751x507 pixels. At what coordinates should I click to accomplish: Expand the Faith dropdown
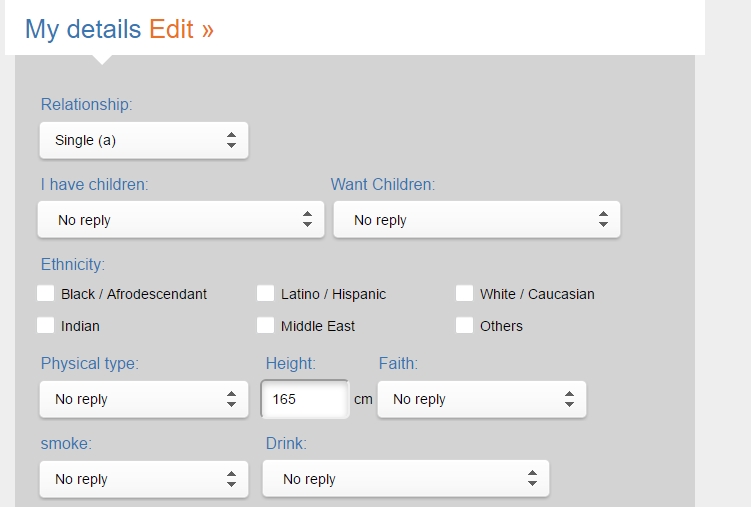481,399
